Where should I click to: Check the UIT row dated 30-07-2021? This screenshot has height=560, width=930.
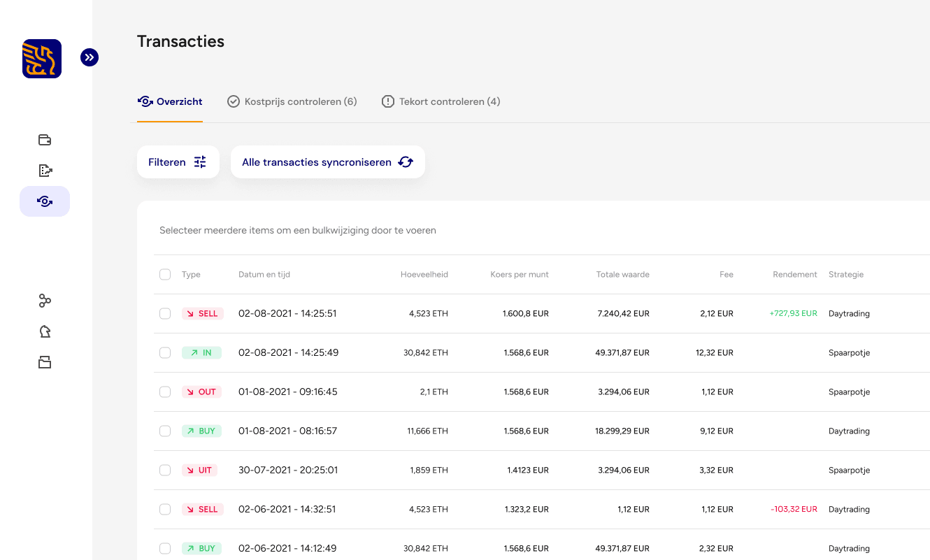pos(165,471)
